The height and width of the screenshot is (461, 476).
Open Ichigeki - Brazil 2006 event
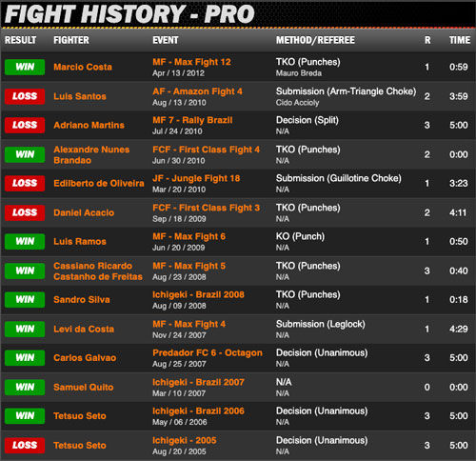(198, 411)
